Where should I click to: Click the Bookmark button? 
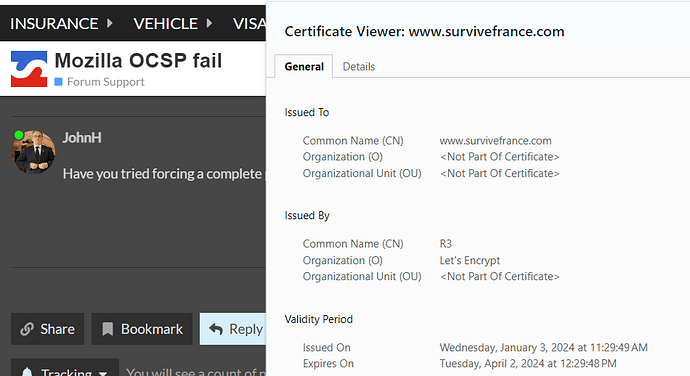[142, 329]
